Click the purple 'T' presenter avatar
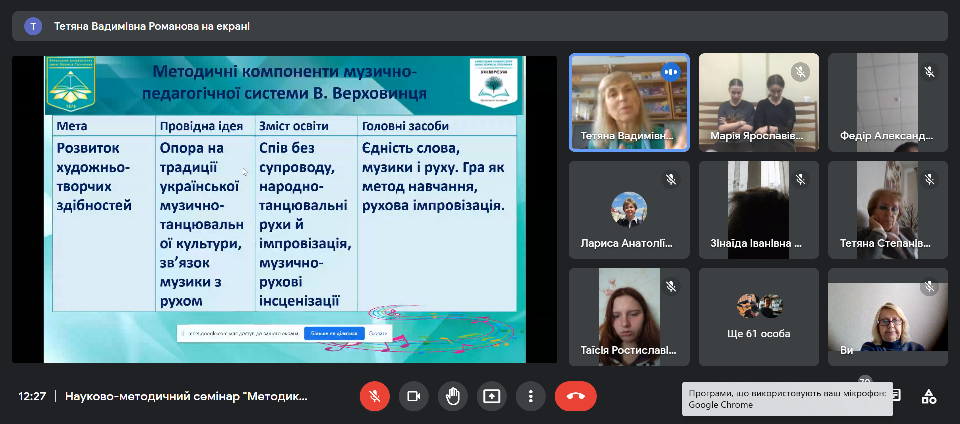Viewport: 960px width, 424px height. (33, 26)
